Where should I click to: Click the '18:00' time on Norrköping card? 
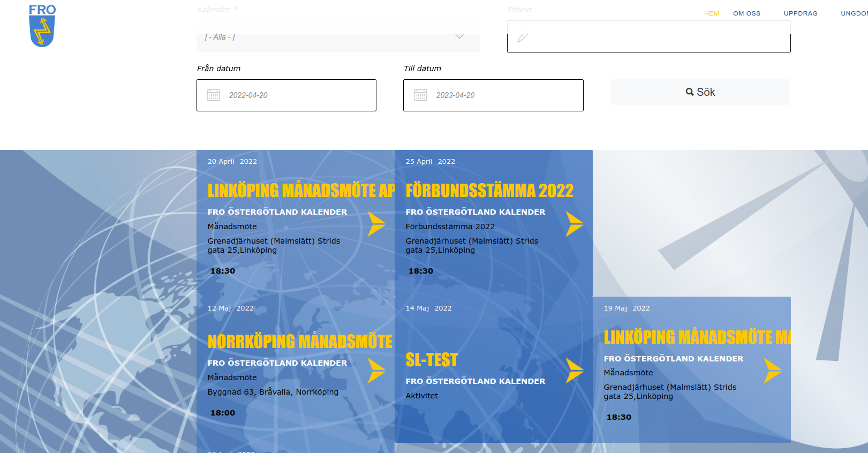223,413
